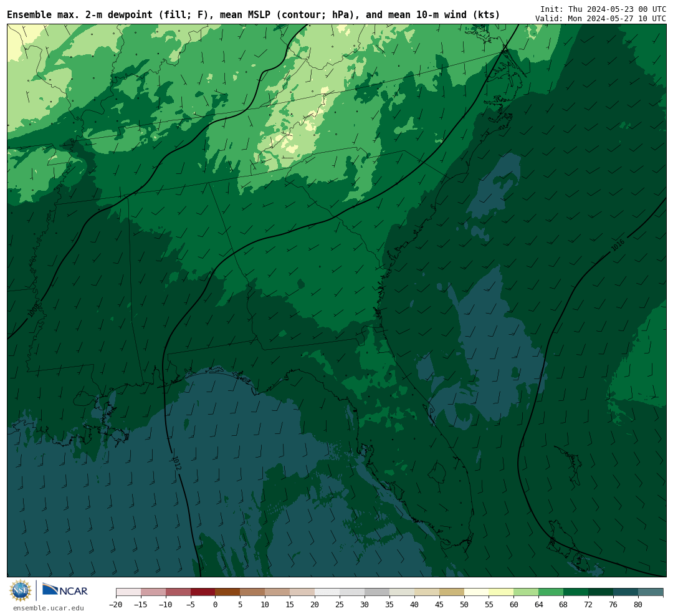This screenshot has height=616, width=673.
Task: Click the '30' colorbar tick label
Action: [x=365, y=605]
